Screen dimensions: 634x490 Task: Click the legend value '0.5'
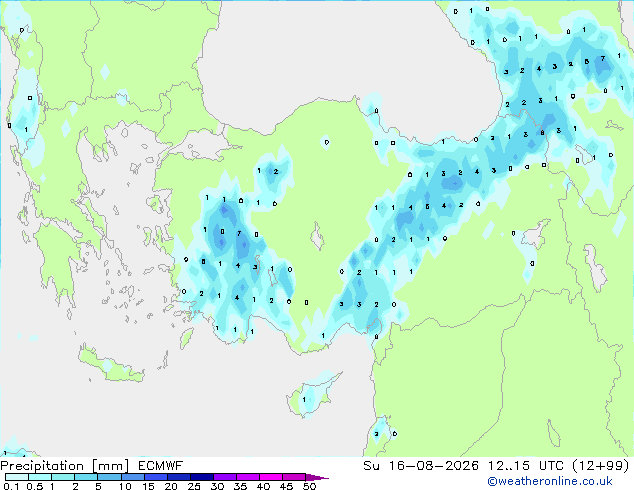pos(35,486)
